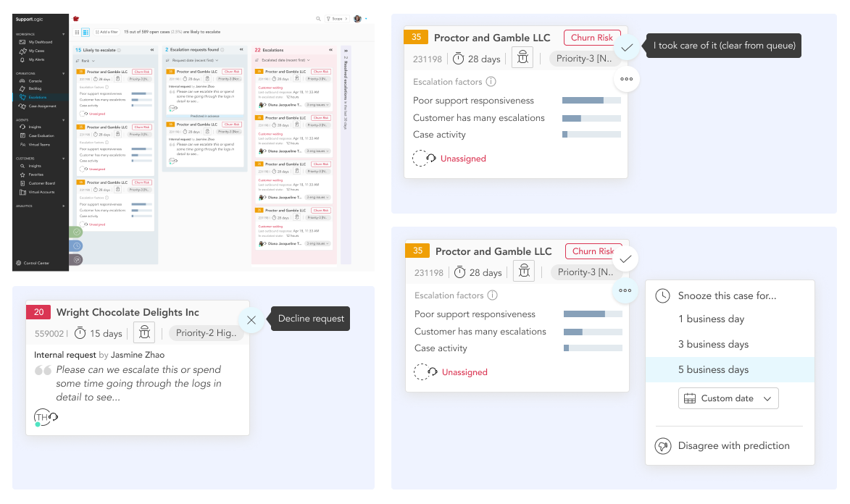The width and height of the screenshot is (850, 504).
Task: Expand the Resolved escalations column
Action: pyautogui.click(x=346, y=51)
